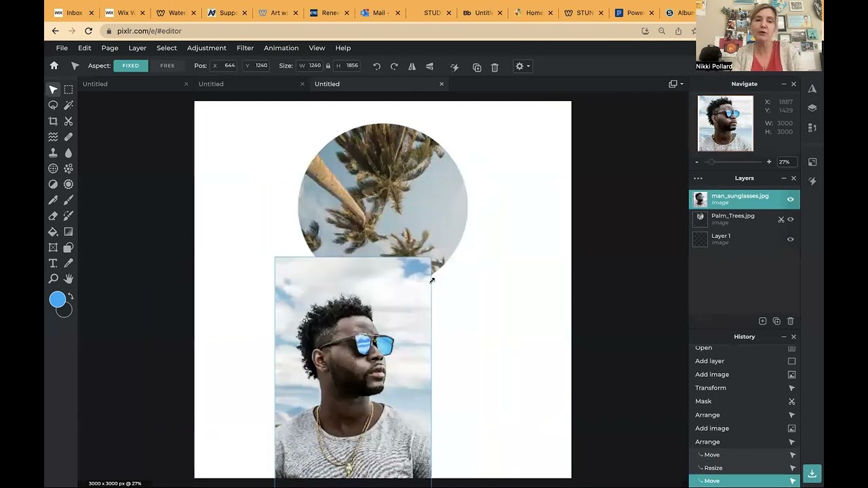Image resolution: width=868 pixels, height=488 pixels.
Task: Select the Arrange/Move arrow tool
Action: 53,89
